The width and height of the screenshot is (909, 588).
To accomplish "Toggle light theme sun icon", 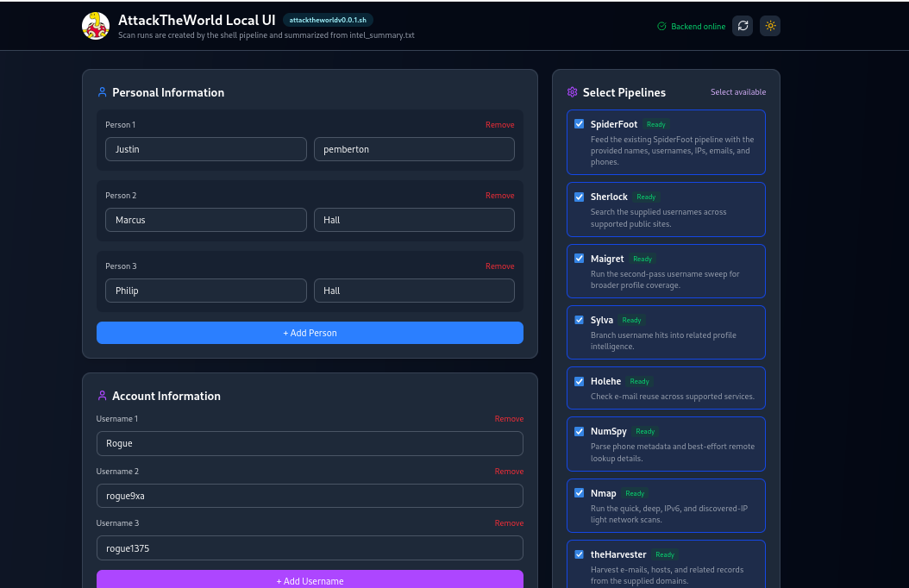I will click(x=770, y=26).
